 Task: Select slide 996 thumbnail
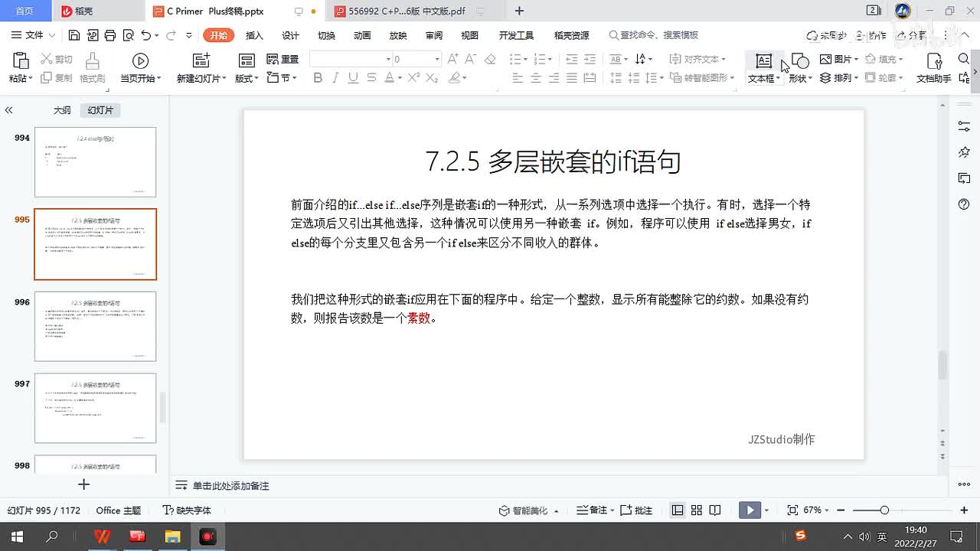click(95, 326)
